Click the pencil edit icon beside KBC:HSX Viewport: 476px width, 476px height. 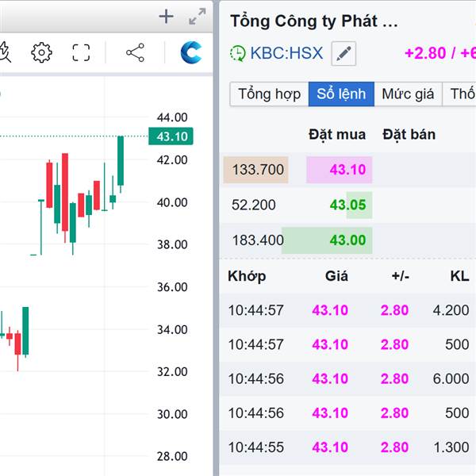click(344, 54)
